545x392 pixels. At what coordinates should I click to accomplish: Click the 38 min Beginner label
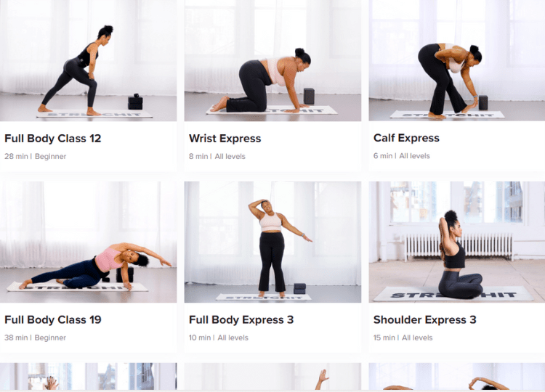pos(35,338)
